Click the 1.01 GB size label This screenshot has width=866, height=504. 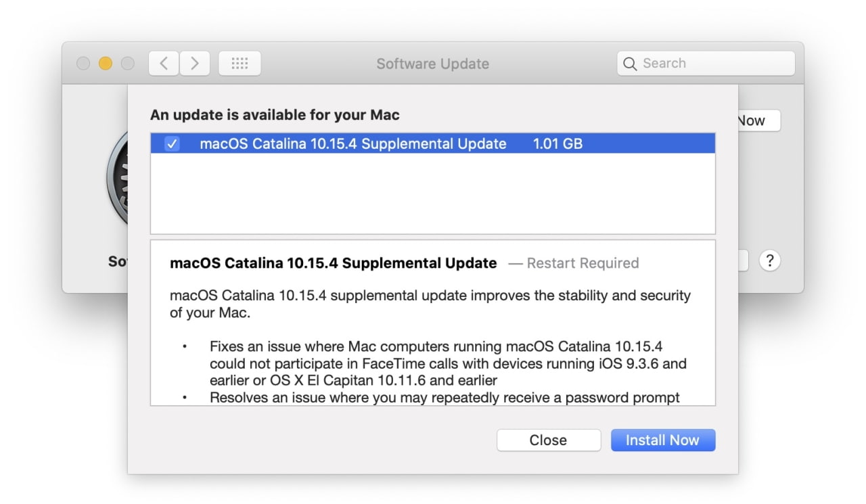(557, 143)
